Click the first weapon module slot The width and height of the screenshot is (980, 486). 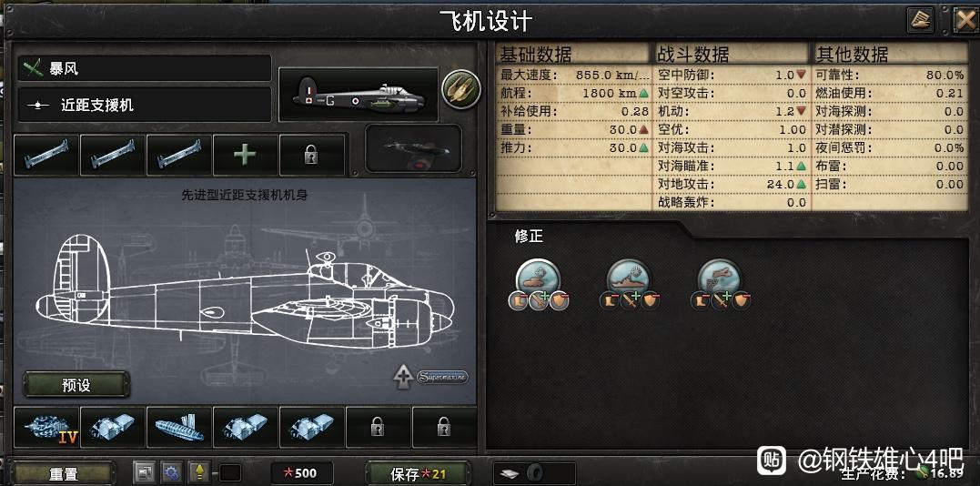coord(46,155)
